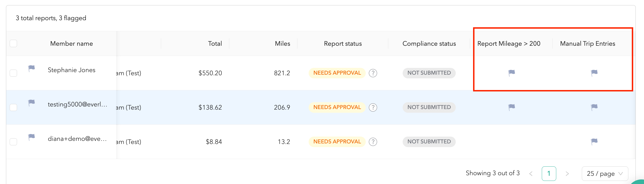The image size is (644, 184).
Task: Open help icon in the $8.84 report row
Action: [373, 142]
